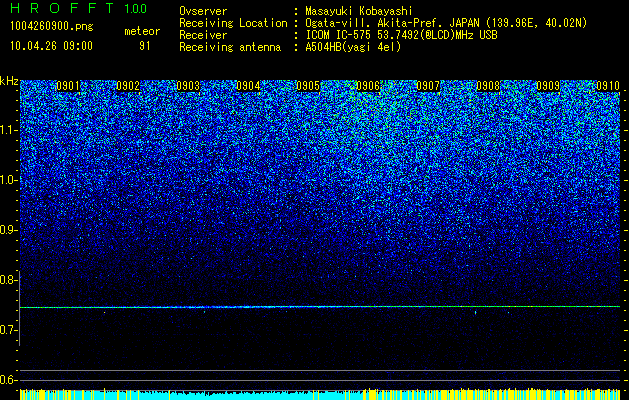Click the Receiver label
Image resolution: width=629 pixels, height=400 pixels.
coord(203,35)
